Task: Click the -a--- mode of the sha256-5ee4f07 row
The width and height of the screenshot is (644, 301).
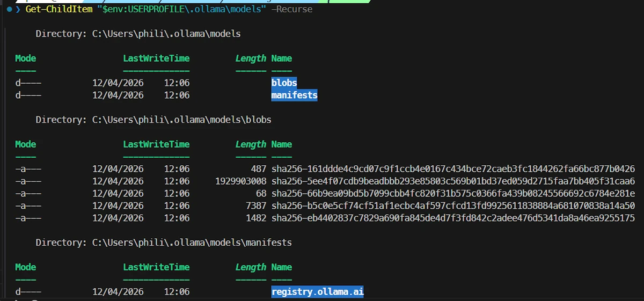Action: 28,181
